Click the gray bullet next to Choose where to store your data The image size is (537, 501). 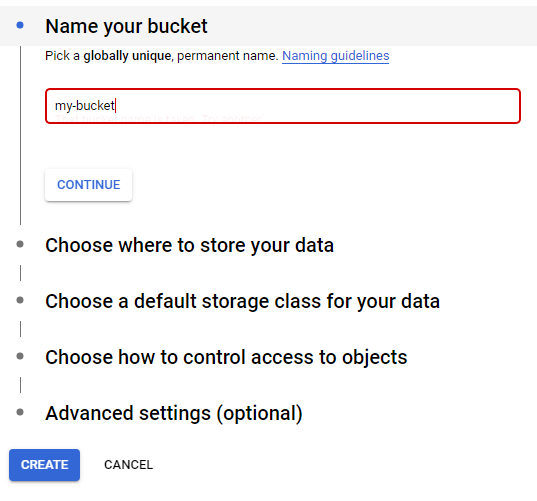(x=20, y=244)
